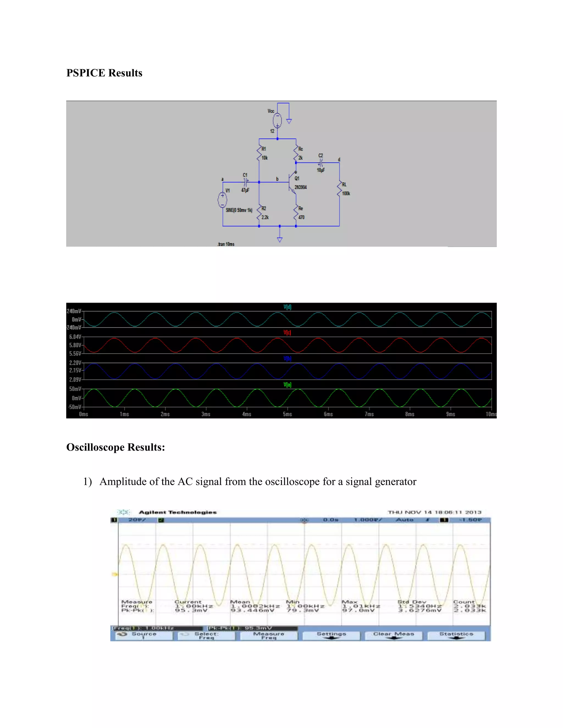Click the SINE(0 50mv 1k) source value
Viewport: 563px width, 728px height.
click(x=239, y=210)
